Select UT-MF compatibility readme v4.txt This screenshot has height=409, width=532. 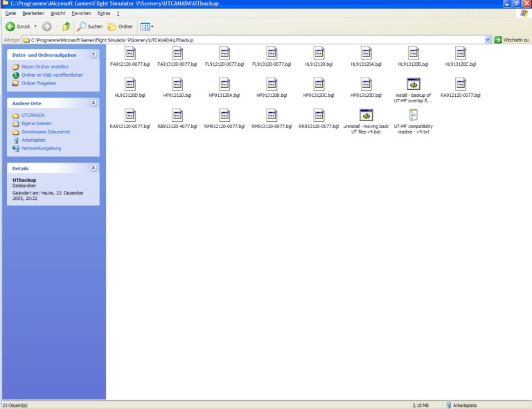414,122
